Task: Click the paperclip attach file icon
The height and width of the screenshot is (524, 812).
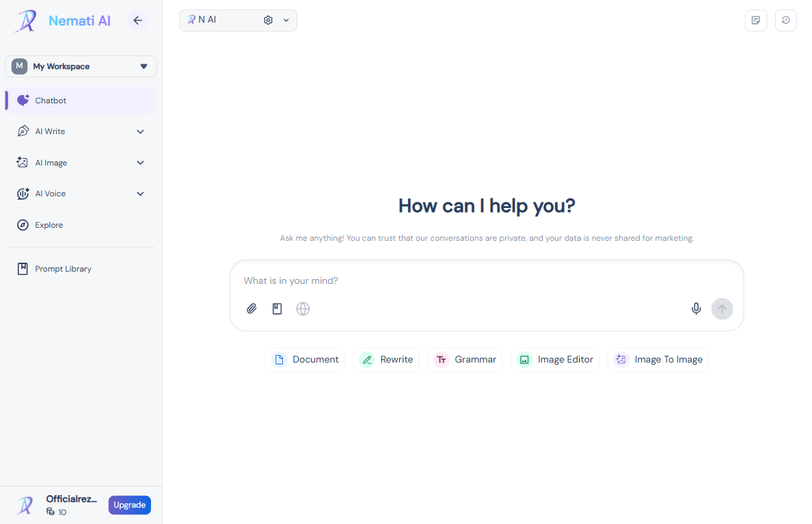Action: point(252,309)
